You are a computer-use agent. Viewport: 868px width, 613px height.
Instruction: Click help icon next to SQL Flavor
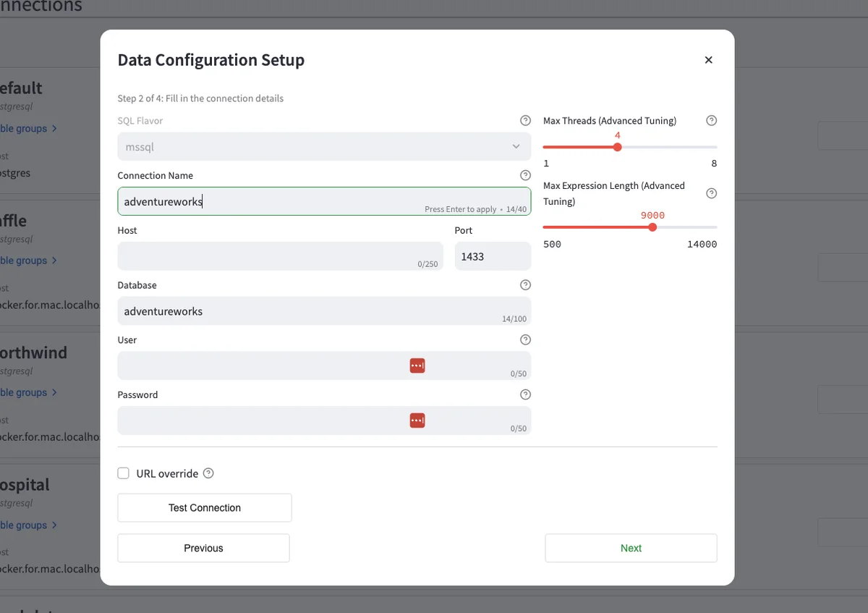[x=525, y=121]
